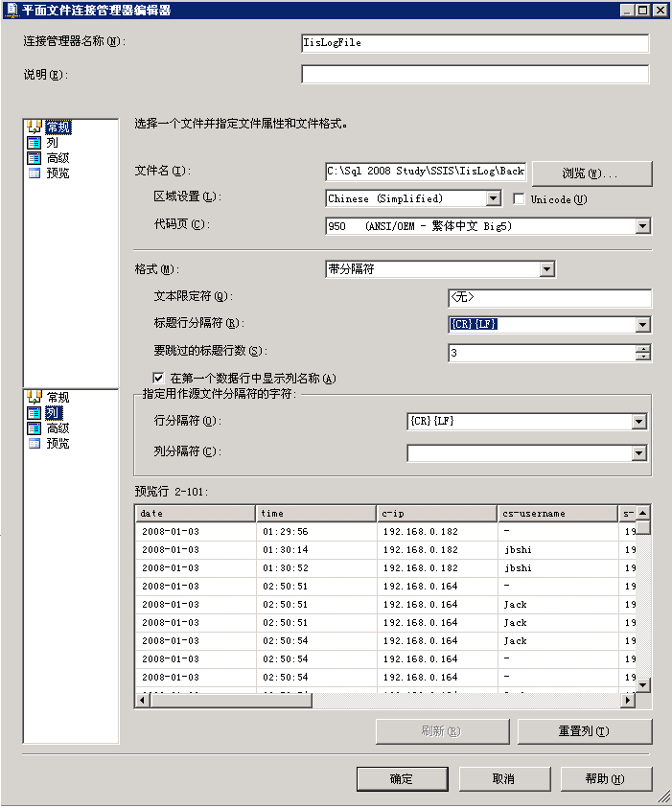The width and height of the screenshot is (672, 808).
Task: Close the editor window
Action: [660, 10]
